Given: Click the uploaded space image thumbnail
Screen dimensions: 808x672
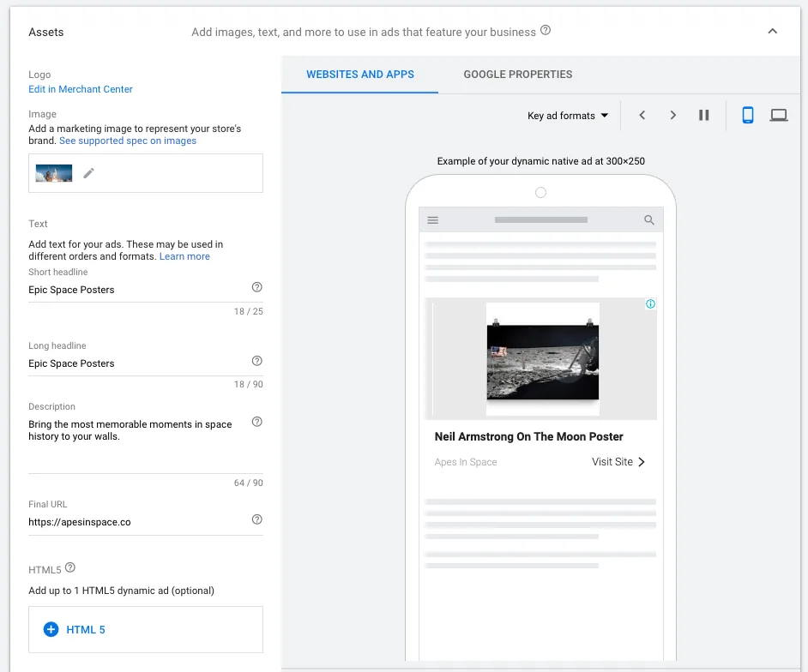Looking at the screenshot, I should coord(54,172).
